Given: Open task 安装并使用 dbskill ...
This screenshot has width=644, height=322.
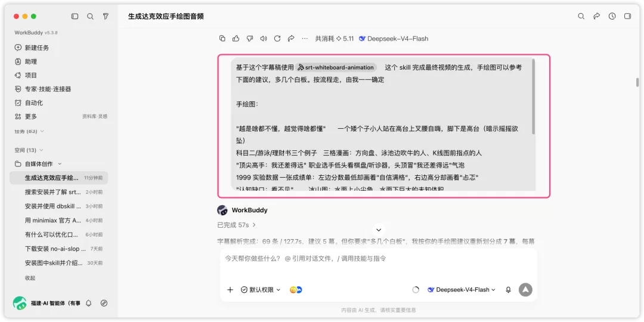Looking at the screenshot, I should pyautogui.click(x=58, y=206).
